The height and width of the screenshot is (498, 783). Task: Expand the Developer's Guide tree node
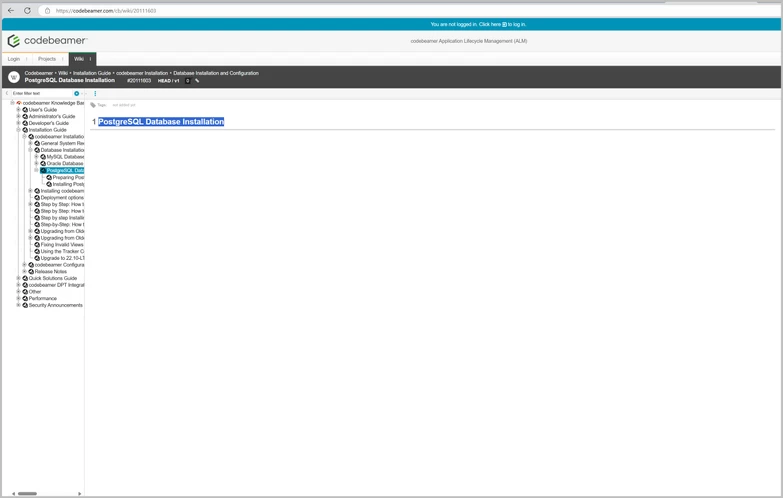(18, 123)
